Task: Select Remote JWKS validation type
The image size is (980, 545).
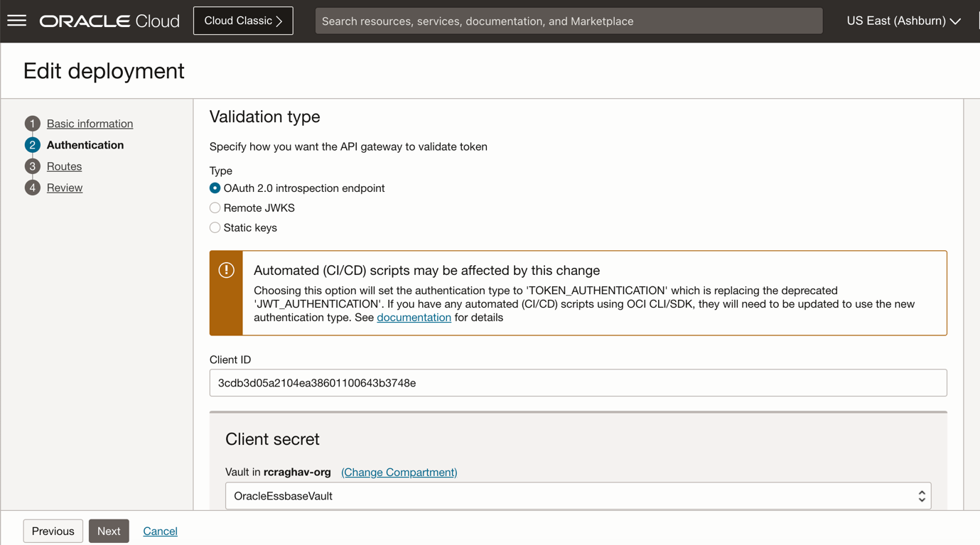Action: coord(215,208)
